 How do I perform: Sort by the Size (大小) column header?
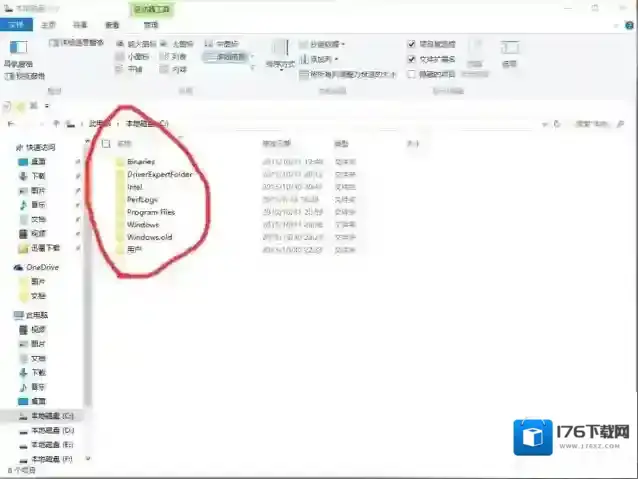(x=412, y=143)
